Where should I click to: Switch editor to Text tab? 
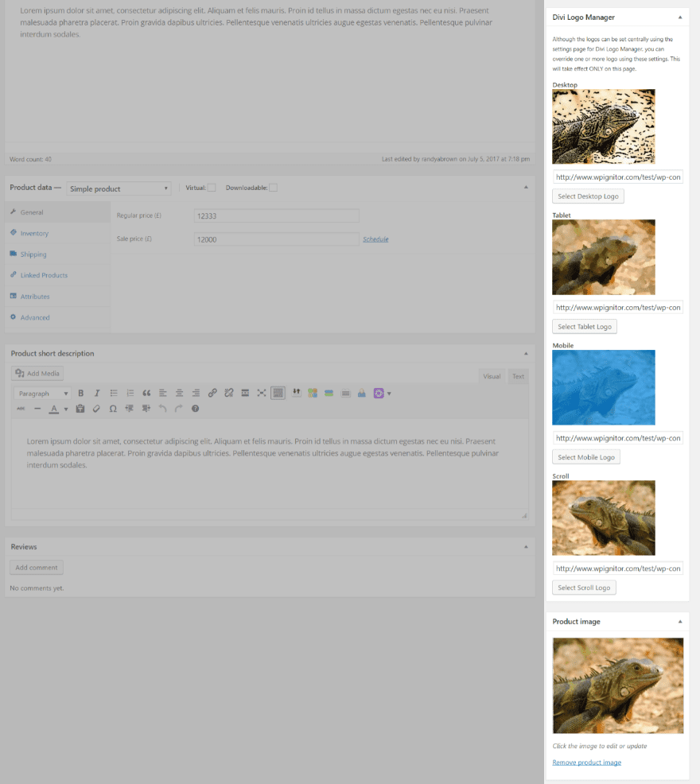[518, 376]
